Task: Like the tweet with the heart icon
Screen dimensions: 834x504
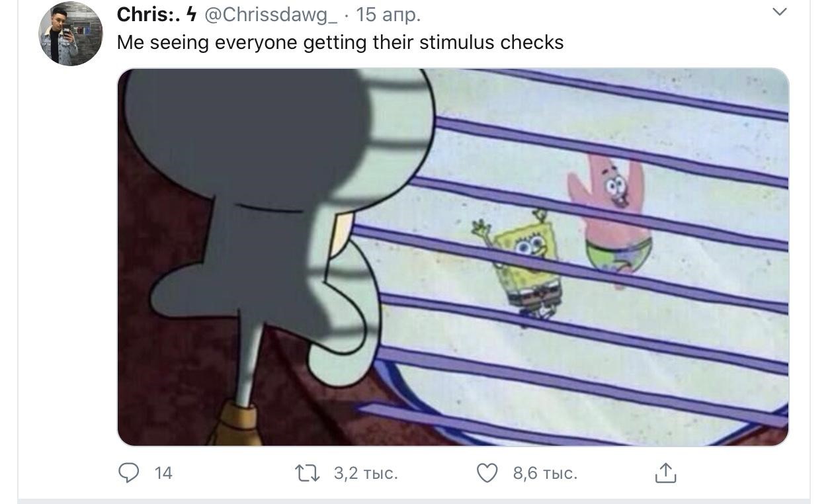Action: pyautogui.click(x=487, y=473)
